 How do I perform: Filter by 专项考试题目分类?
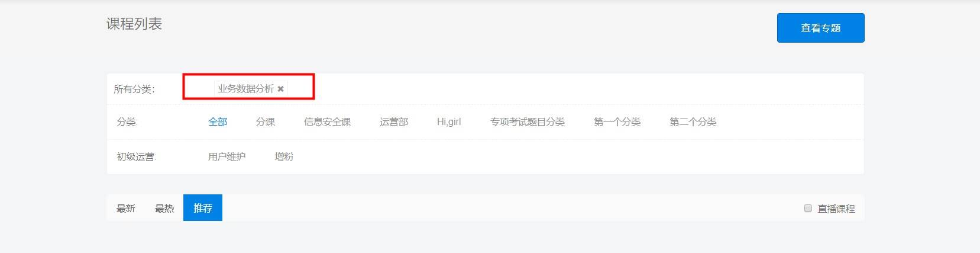click(x=528, y=122)
